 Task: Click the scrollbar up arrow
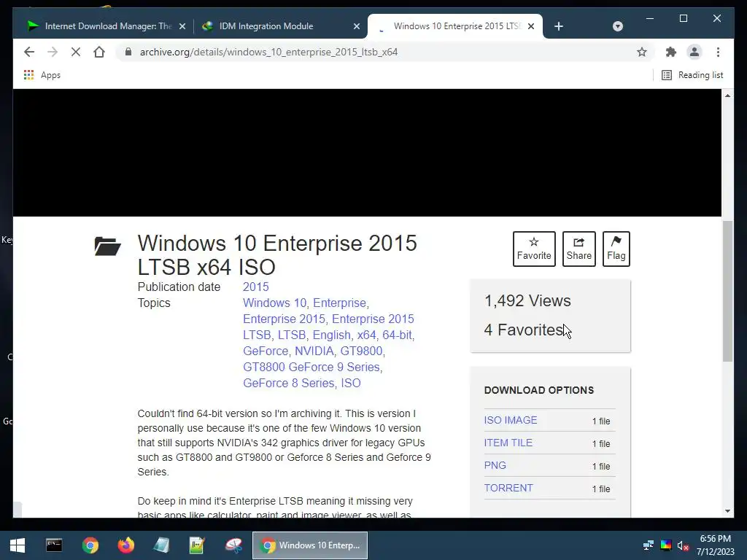(727, 96)
